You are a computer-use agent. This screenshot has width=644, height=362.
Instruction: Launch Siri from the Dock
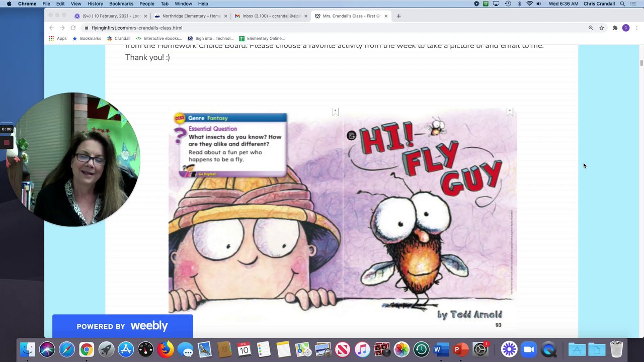click(x=47, y=349)
